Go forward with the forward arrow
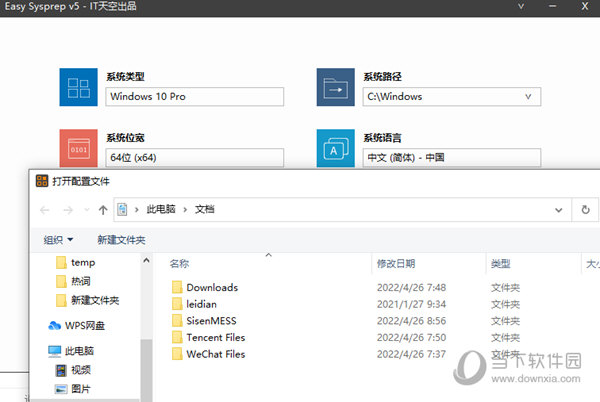The image size is (600, 402). click(x=68, y=210)
